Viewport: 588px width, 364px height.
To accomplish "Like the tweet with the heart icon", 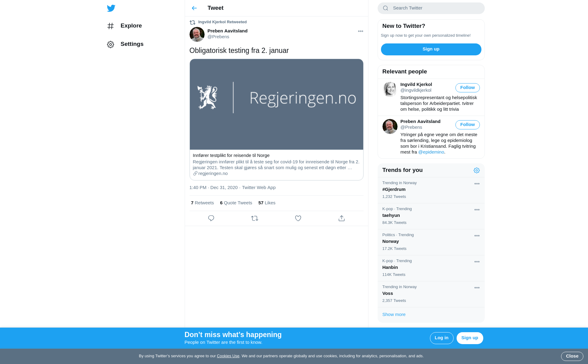I will click(x=298, y=218).
